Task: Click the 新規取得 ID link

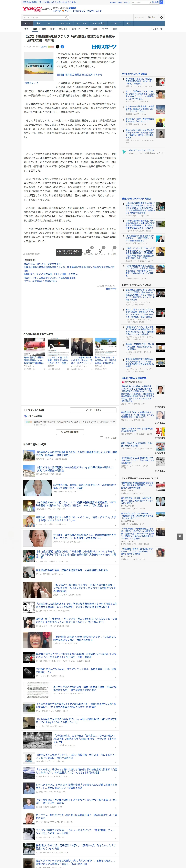Action: [x=72, y=8]
